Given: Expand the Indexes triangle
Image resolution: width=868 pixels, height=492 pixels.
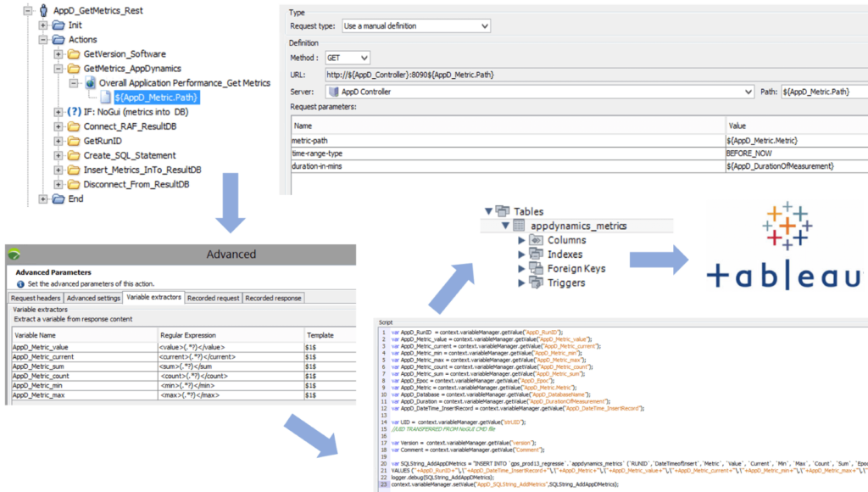Looking at the screenshot, I should coord(521,254).
